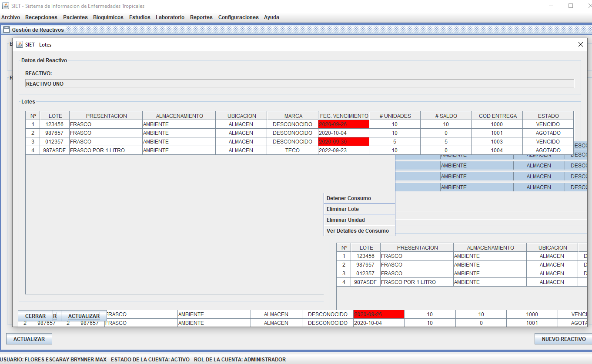Click expiry date 2022-09-23

[x=344, y=150]
